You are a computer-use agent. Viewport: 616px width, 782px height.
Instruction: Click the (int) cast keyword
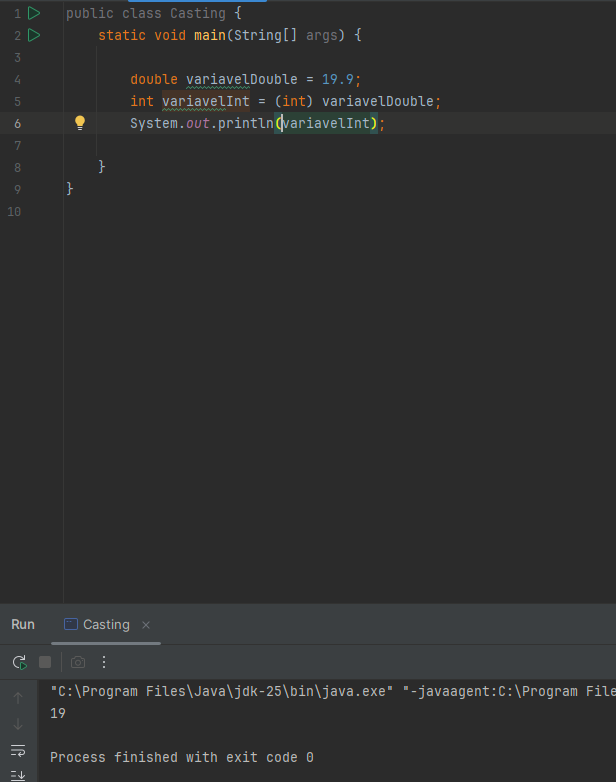(x=294, y=101)
